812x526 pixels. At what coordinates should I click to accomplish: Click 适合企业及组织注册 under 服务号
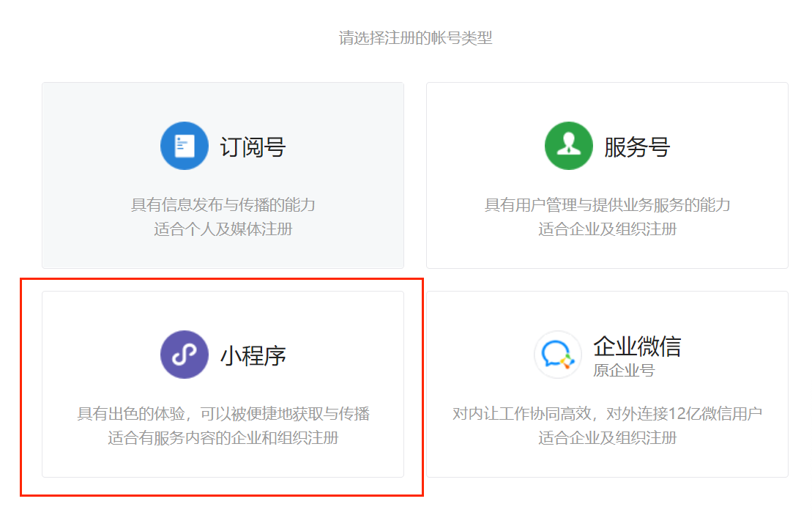(607, 229)
